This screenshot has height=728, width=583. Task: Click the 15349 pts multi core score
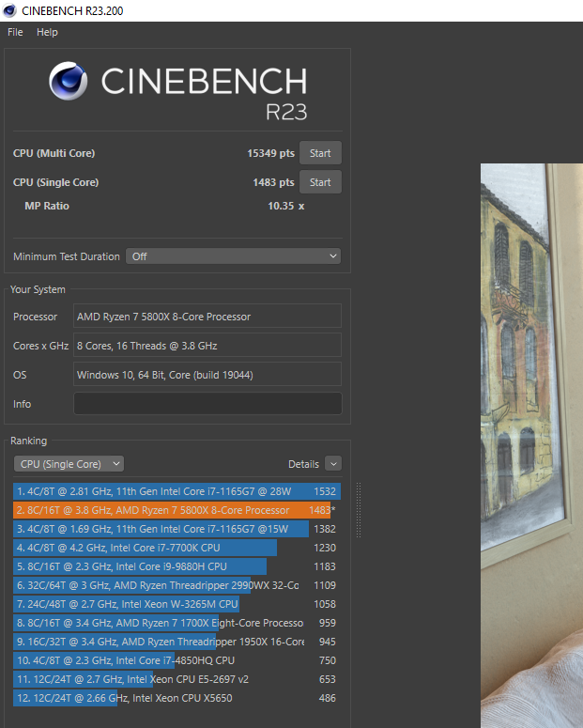[270, 153]
